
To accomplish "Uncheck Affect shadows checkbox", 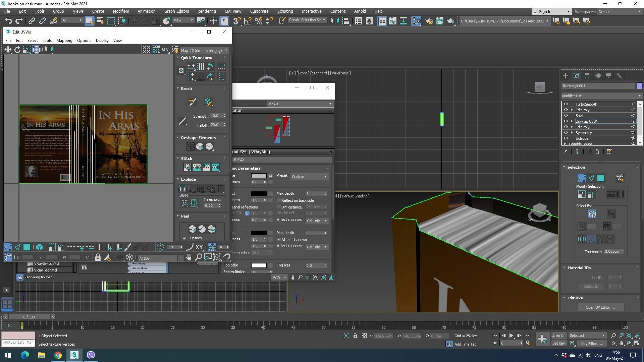I will click(x=279, y=240).
